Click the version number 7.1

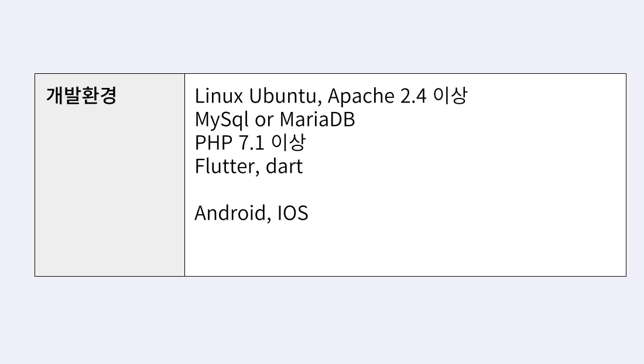click(x=251, y=142)
